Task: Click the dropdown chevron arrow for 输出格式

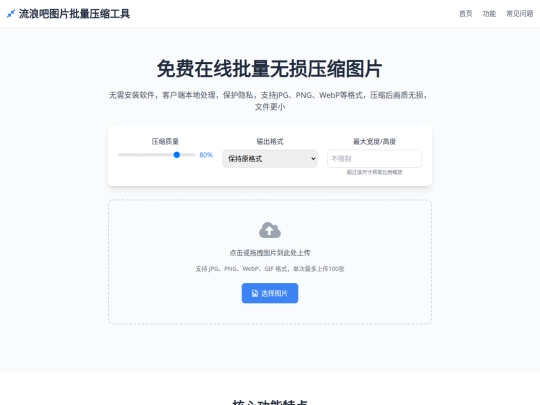Action: pyautogui.click(x=313, y=159)
